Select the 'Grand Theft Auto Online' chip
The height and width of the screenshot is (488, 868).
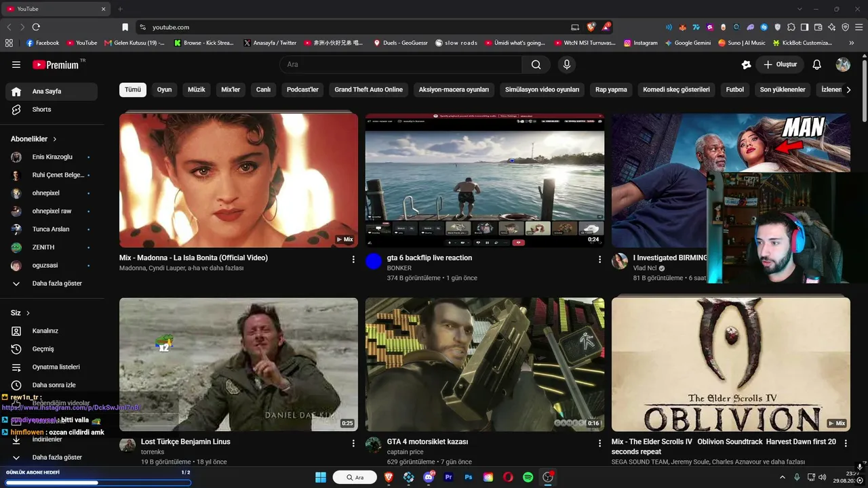click(368, 89)
